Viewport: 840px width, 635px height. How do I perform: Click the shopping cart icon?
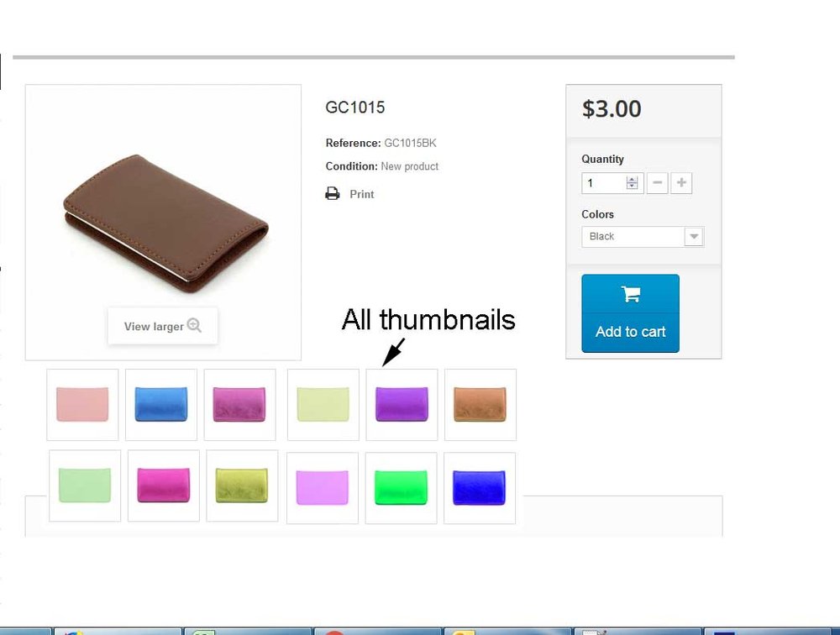point(631,294)
